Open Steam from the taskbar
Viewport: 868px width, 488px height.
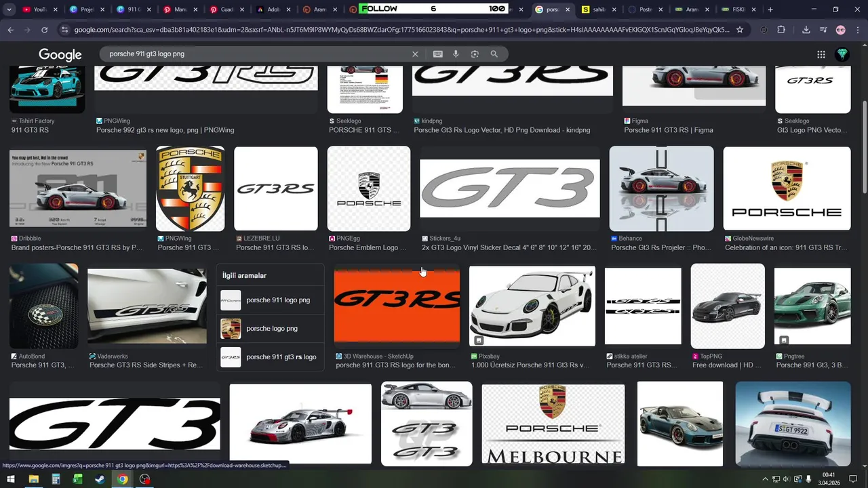pyautogui.click(x=100, y=479)
